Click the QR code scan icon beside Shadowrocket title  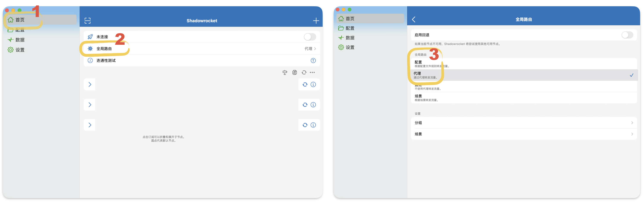pos(88,21)
